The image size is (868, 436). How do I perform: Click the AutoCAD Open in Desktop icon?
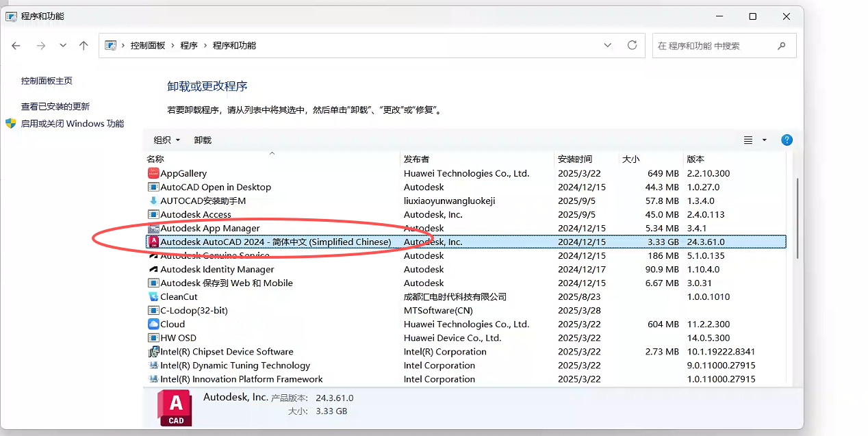[153, 187]
